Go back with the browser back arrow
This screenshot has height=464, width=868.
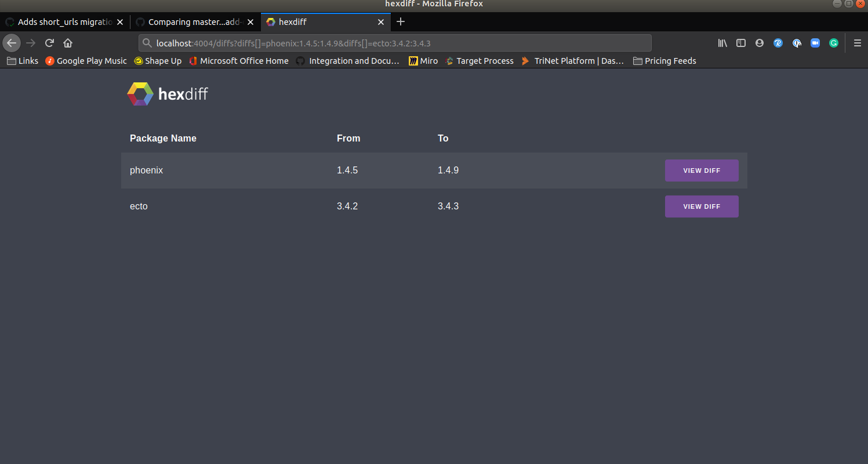(x=12, y=43)
